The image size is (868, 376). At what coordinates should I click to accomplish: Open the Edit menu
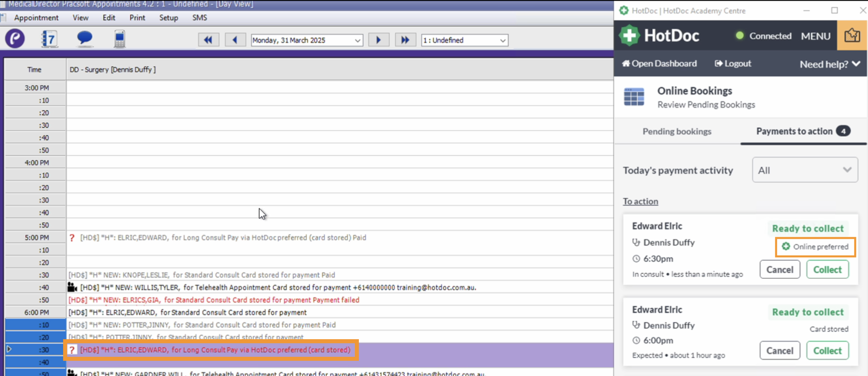[109, 18]
